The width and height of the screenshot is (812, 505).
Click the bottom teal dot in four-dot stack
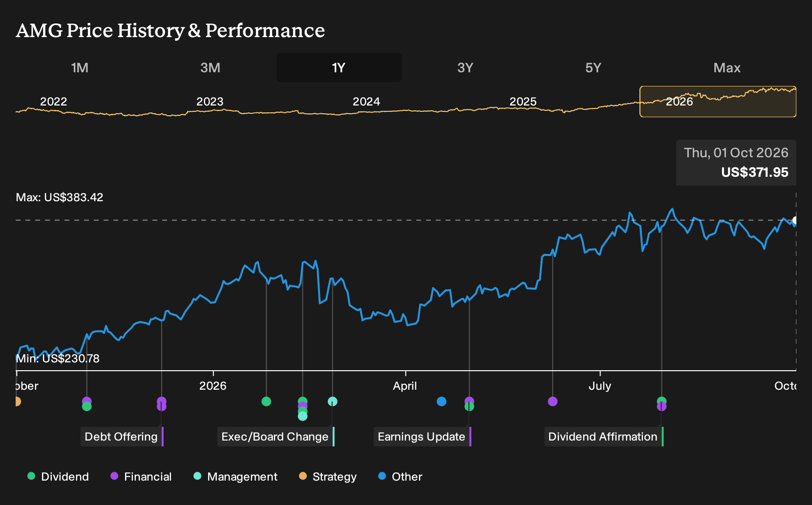tap(302, 416)
